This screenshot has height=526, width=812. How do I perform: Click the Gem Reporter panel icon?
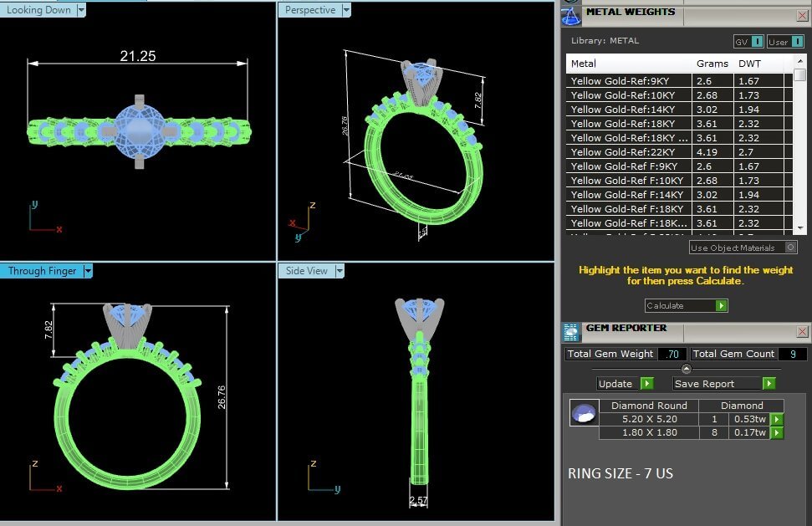tap(571, 331)
